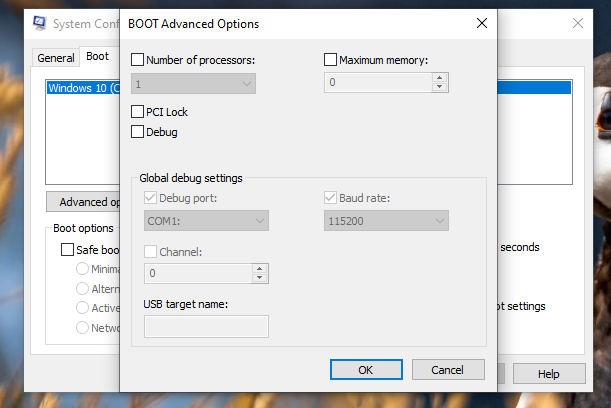Click the Maximum memory up arrow
Screen dimensions: 611x408
(438, 78)
